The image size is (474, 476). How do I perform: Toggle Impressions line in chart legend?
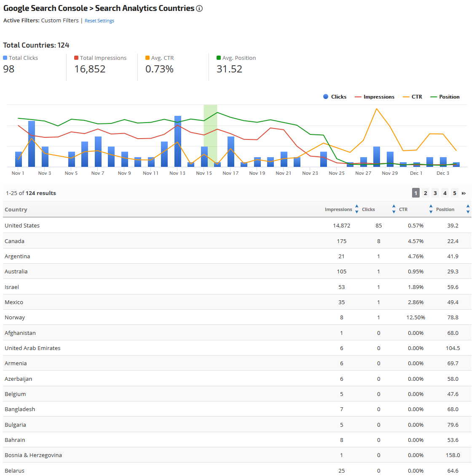tap(375, 97)
